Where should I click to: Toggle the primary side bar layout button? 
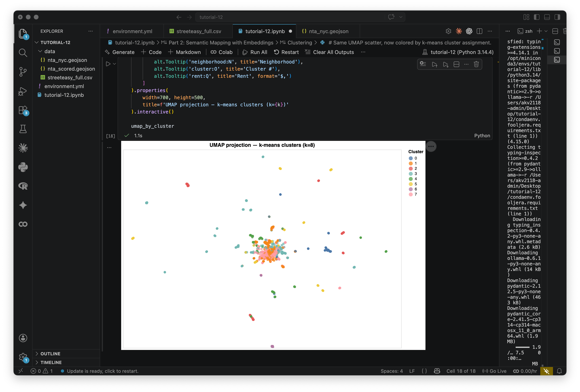point(536,17)
